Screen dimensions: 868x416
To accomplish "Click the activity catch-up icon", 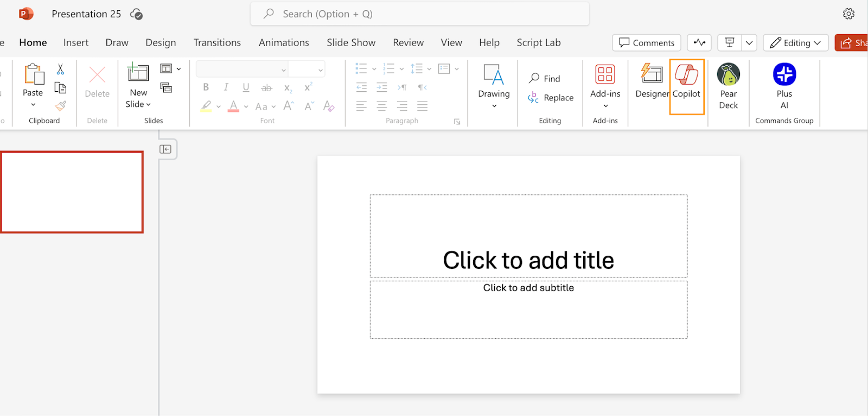I will point(699,42).
